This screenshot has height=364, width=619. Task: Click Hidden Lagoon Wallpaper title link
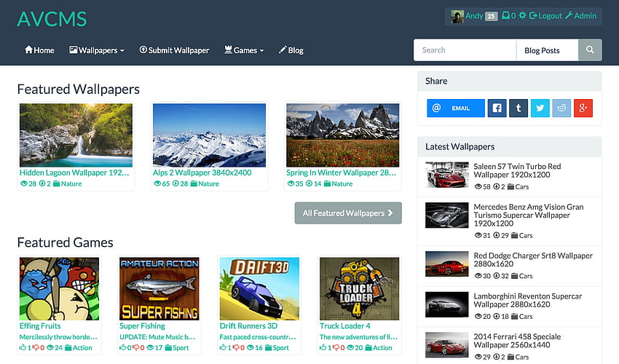point(74,173)
